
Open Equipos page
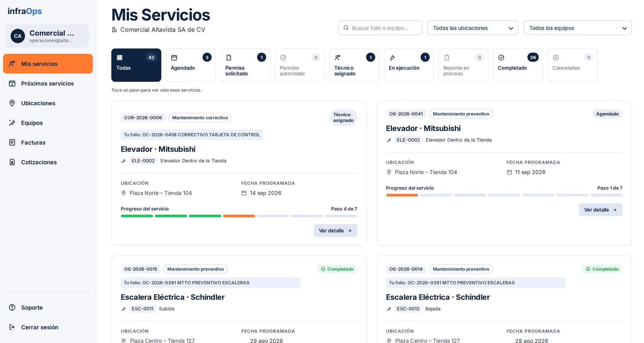coord(48,123)
